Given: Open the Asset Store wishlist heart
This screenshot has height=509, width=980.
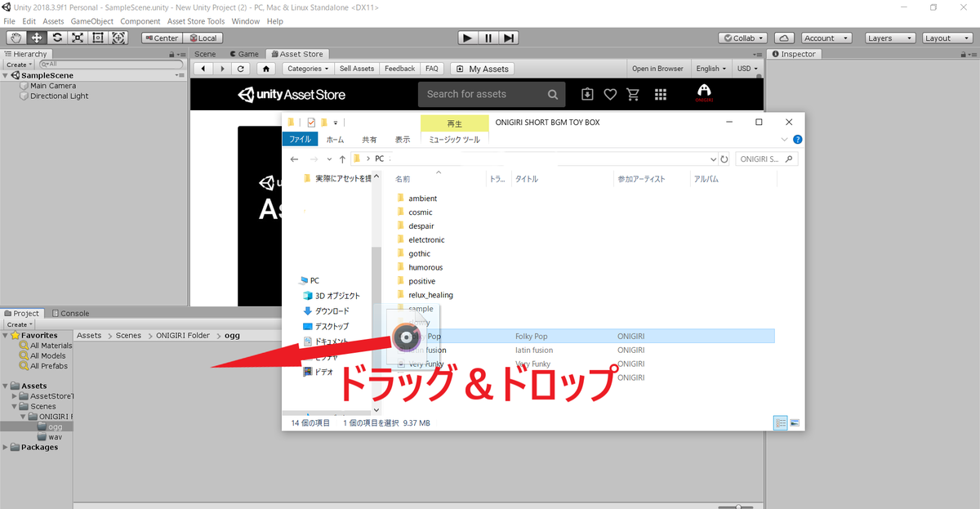Looking at the screenshot, I should click(610, 94).
